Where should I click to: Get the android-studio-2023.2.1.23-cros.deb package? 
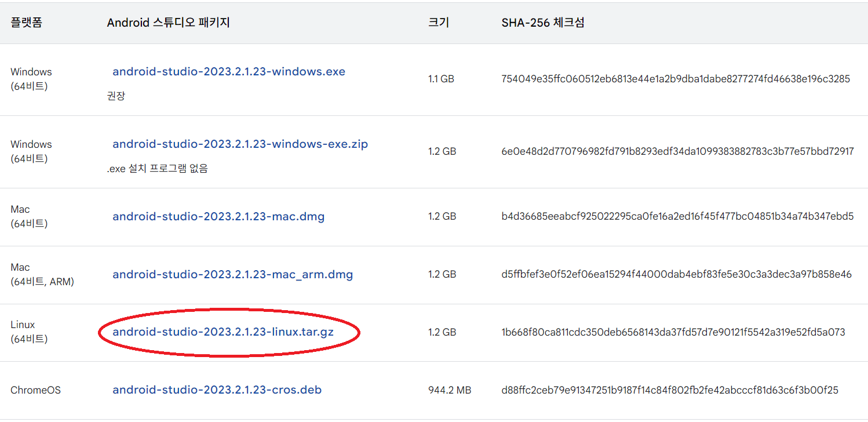(217, 390)
